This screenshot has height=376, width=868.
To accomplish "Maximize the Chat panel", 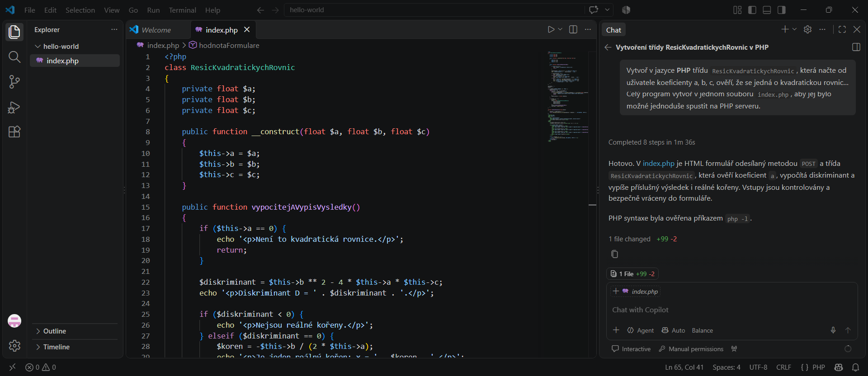I will pos(842,29).
